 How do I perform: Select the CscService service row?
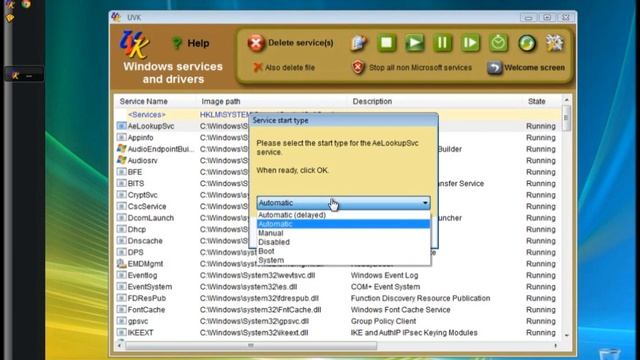point(338,206)
